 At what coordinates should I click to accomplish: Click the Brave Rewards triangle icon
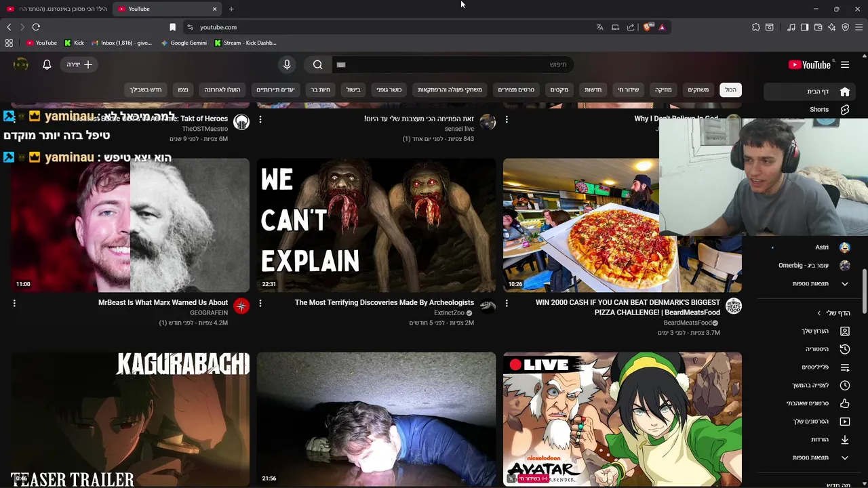pos(662,27)
